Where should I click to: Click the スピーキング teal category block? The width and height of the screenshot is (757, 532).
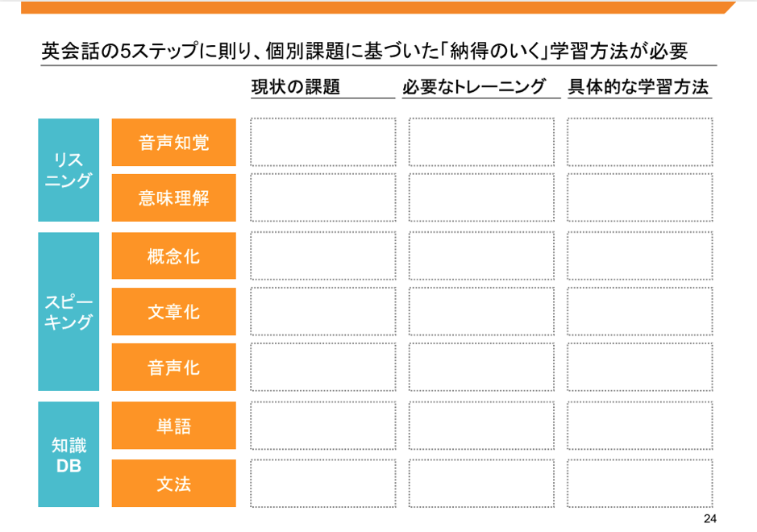click(x=69, y=311)
